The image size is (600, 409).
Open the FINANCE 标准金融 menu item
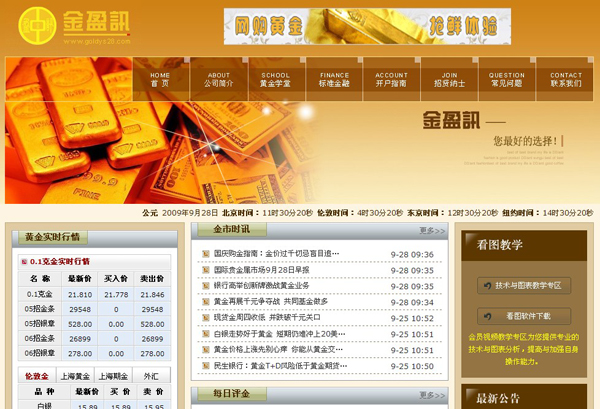tap(334, 79)
